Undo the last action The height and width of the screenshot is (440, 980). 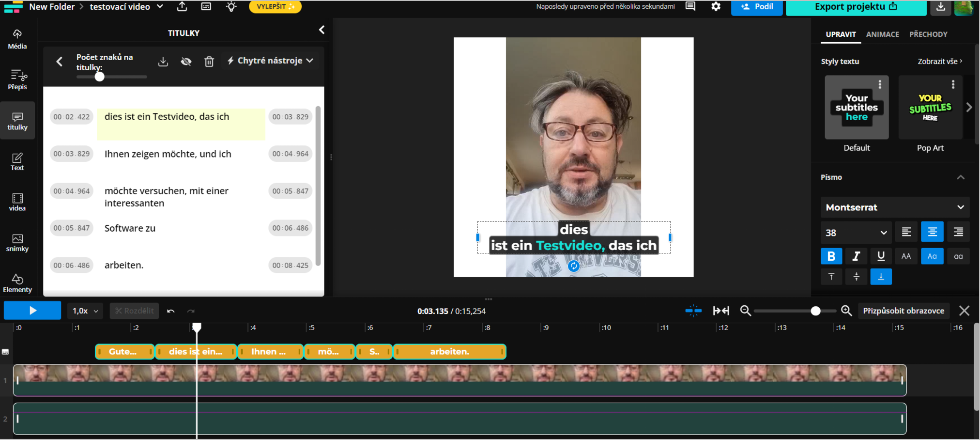pyautogui.click(x=170, y=311)
